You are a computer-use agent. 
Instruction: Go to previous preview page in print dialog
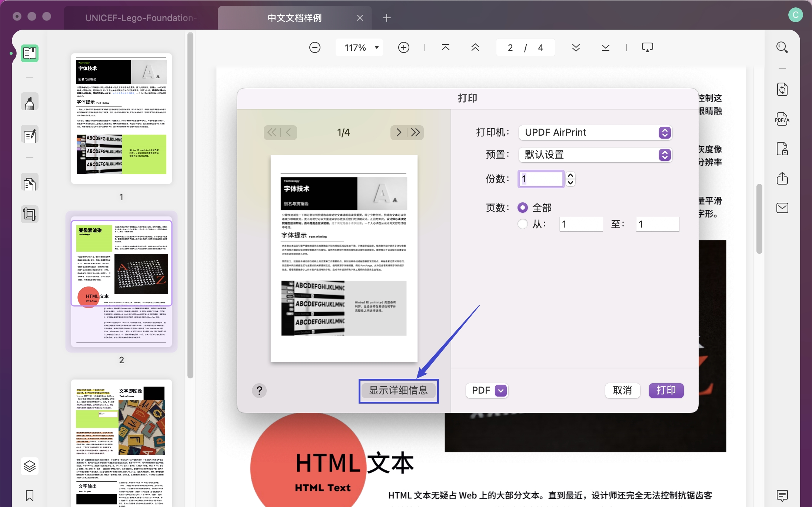[289, 133]
